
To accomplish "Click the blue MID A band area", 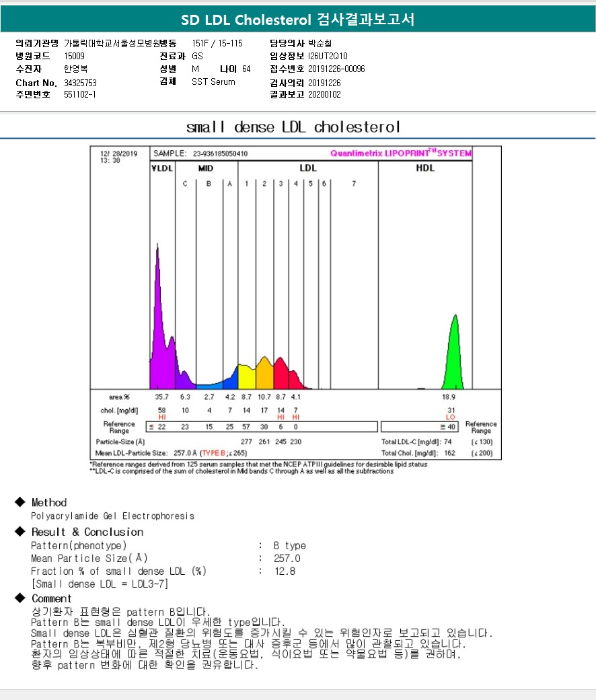I will [231, 381].
